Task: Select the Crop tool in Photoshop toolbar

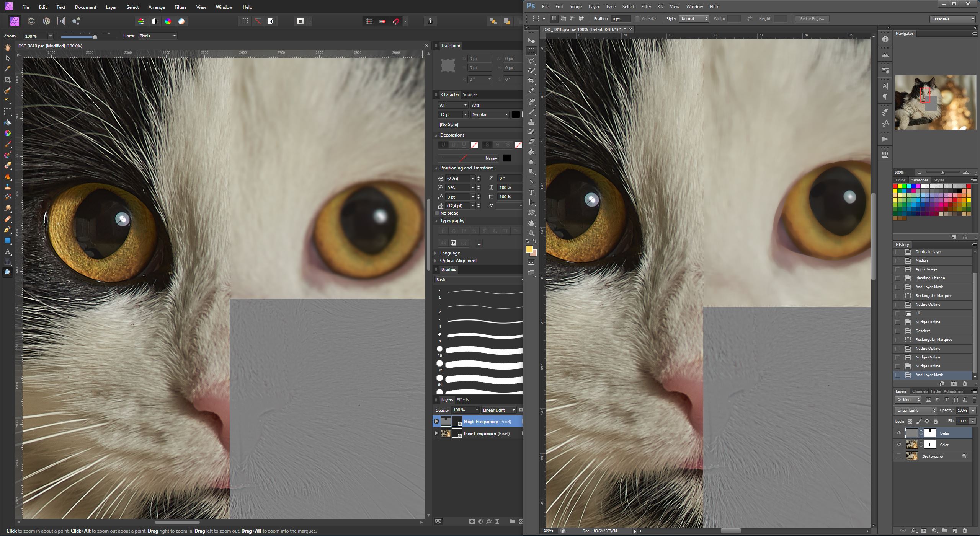Action: 531,81
